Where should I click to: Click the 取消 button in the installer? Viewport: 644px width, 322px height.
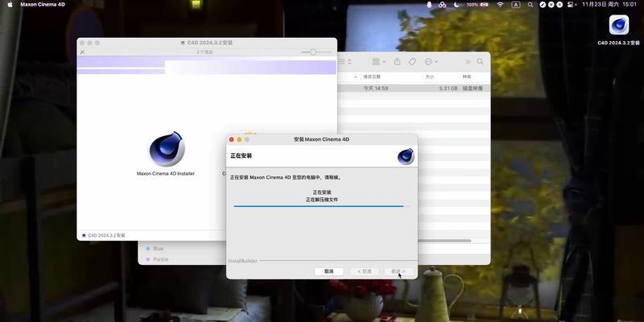click(329, 271)
